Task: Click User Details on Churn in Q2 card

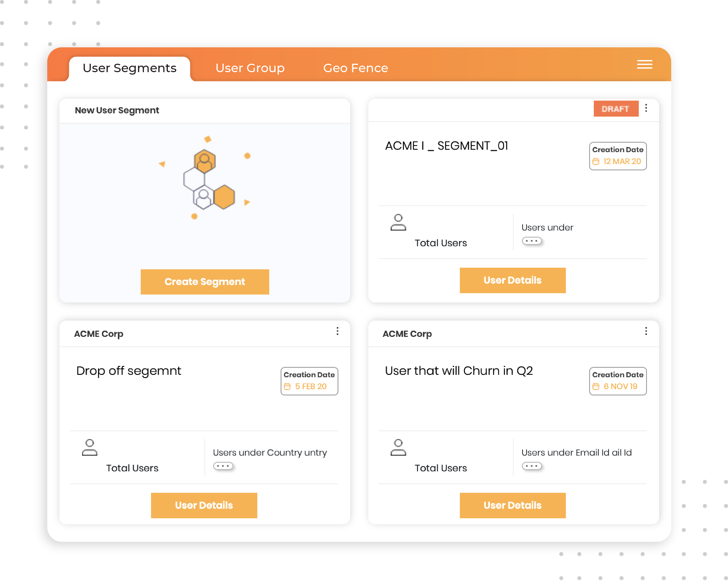Action: coord(512,505)
